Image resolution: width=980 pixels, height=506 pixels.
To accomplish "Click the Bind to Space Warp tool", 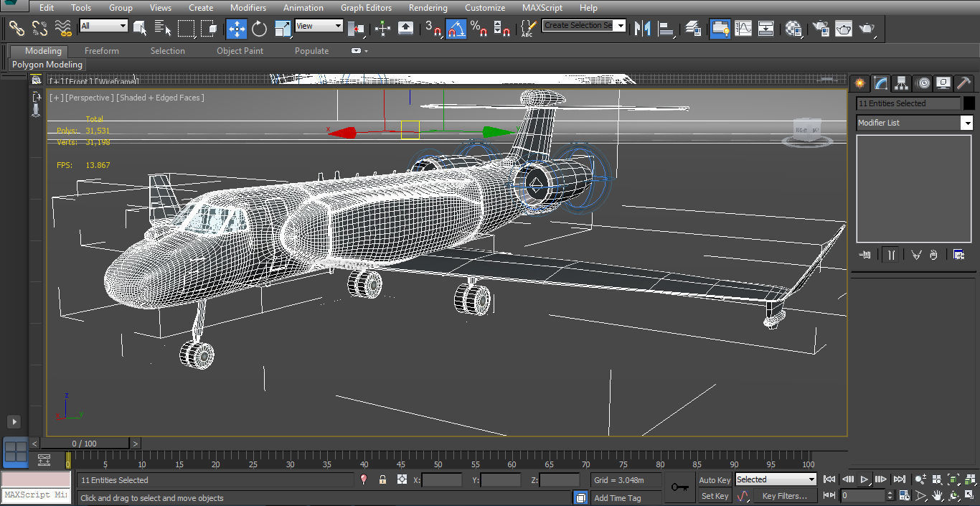I will tap(64, 29).
